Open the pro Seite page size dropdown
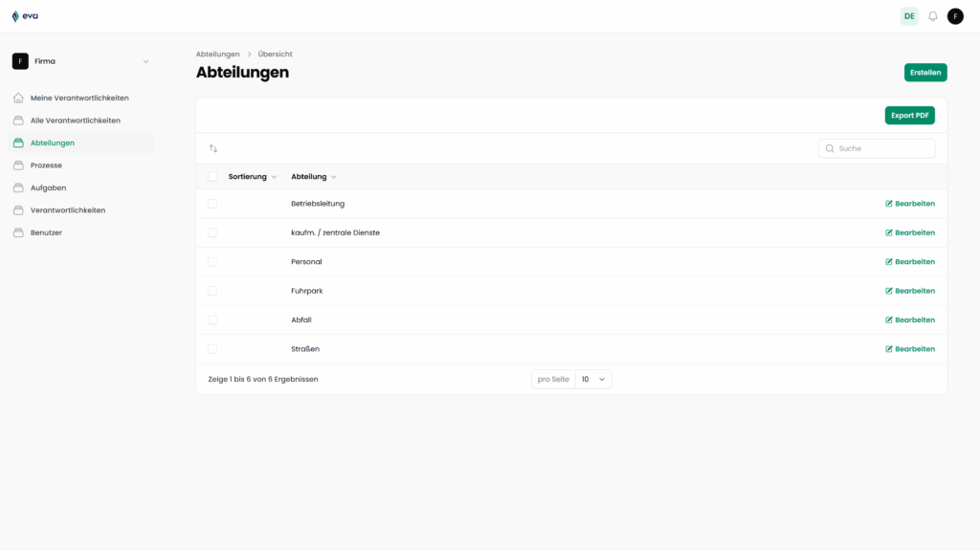Screen dimensions: 980x551 (594, 379)
